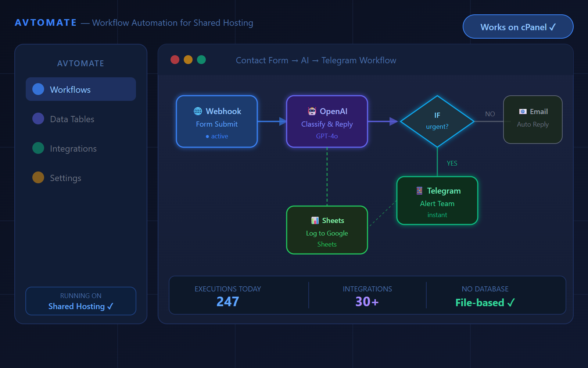The width and height of the screenshot is (588, 368).
Task: Click the green window dot
Action: [x=201, y=60]
